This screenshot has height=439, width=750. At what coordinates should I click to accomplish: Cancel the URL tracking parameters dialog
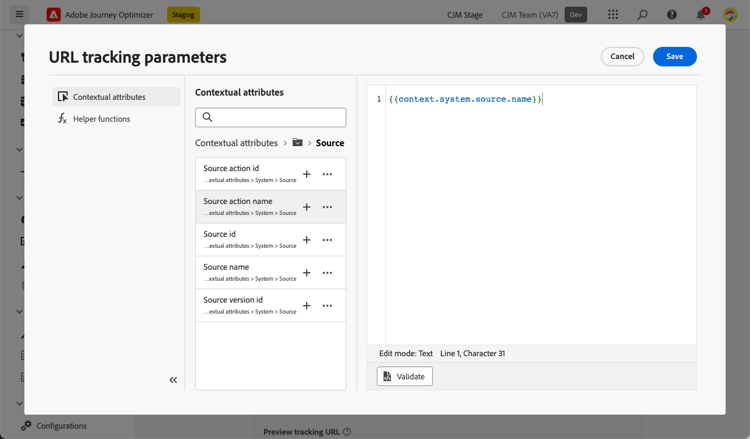point(622,57)
